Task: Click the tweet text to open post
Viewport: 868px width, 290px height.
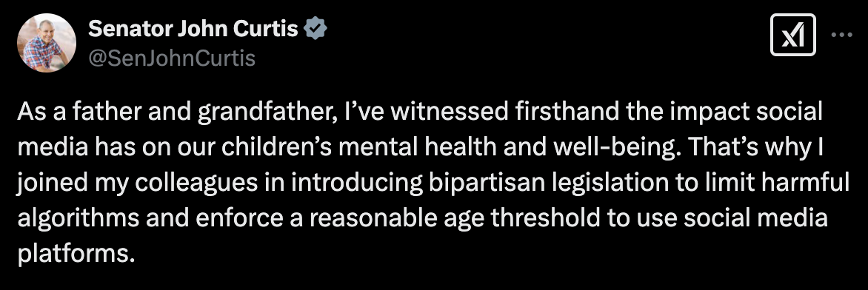Action: [433, 183]
